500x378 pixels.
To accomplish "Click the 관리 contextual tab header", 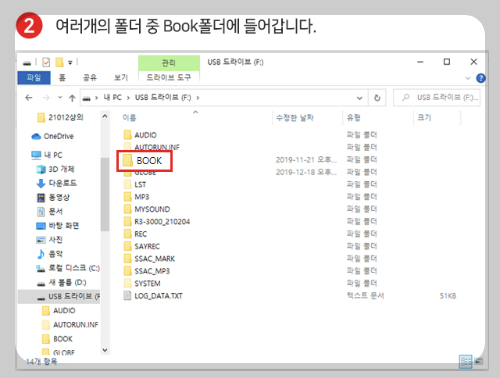I will pos(169,63).
